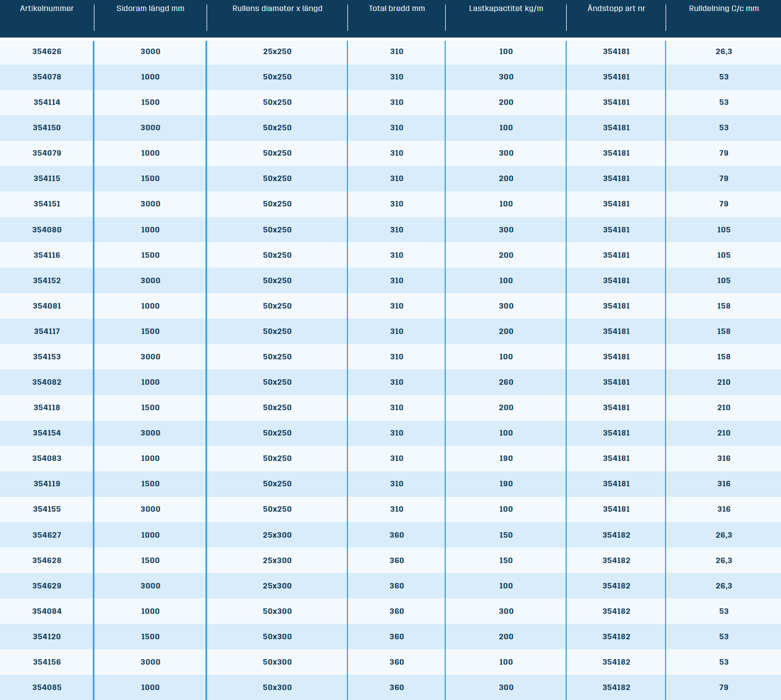Viewport: 781px width, 700px height.
Task: Select article number 354155
Action: [x=47, y=509]
